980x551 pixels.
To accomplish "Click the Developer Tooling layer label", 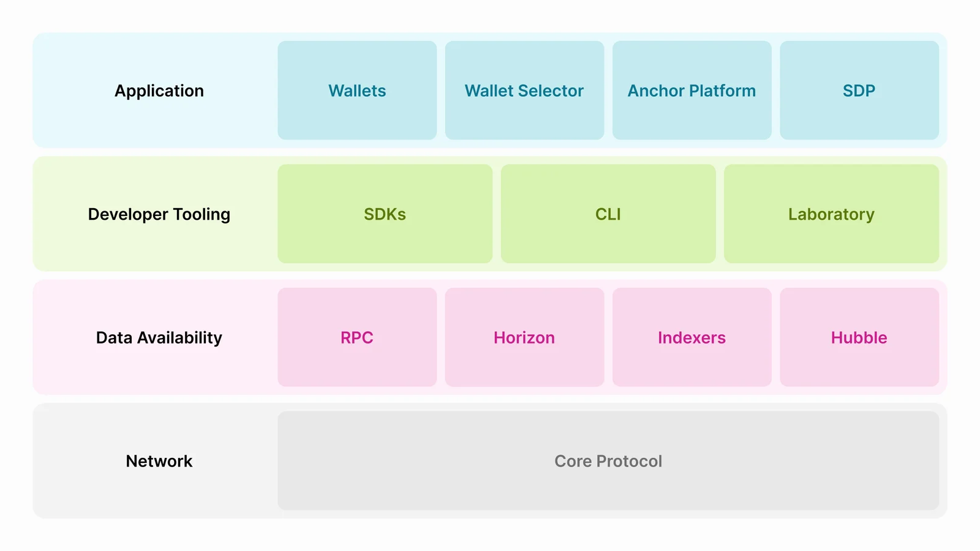I will tap(159, 214).
